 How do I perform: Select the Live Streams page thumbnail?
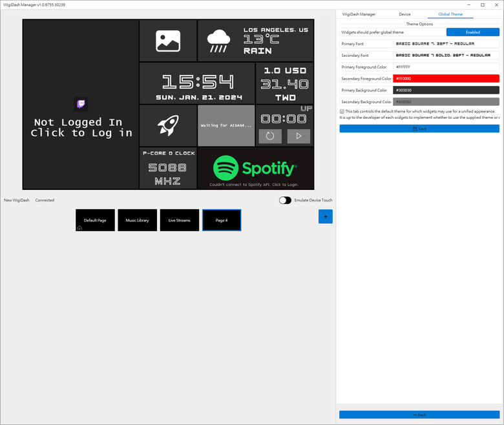coord(180,220)
